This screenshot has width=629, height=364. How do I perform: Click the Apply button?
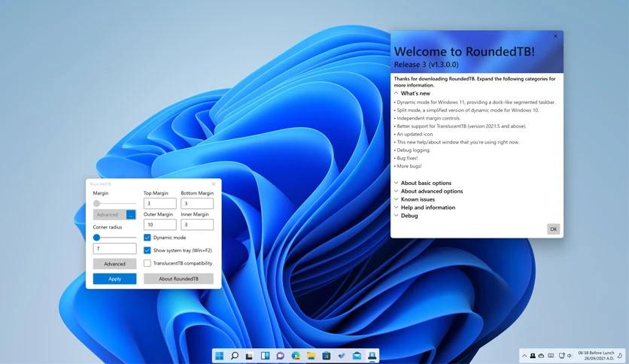tap(114, 278)
